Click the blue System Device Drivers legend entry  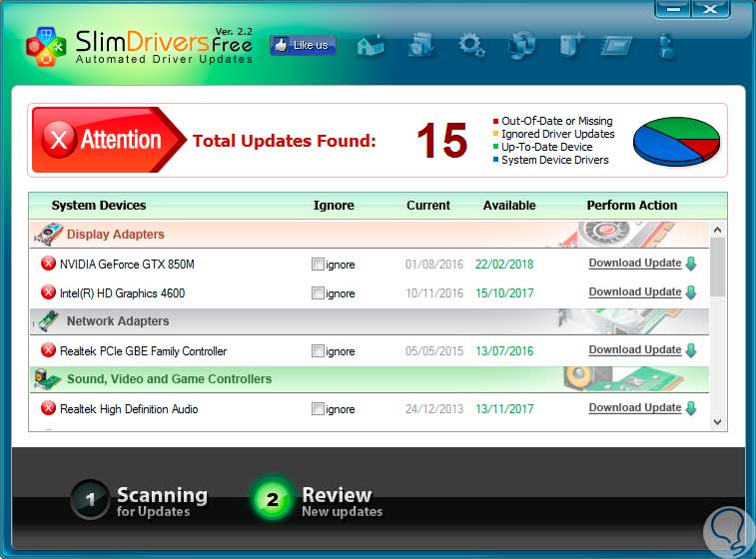click(550, 160)
